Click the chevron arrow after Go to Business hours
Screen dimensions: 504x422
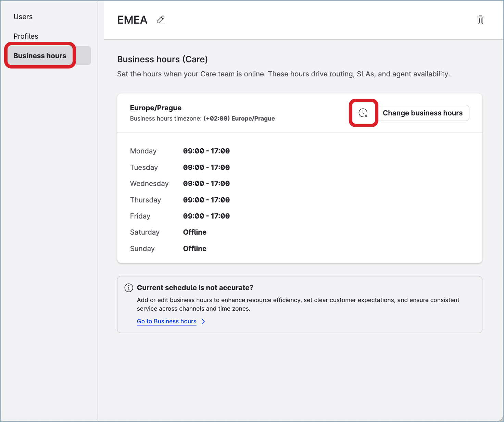[203, 321]
